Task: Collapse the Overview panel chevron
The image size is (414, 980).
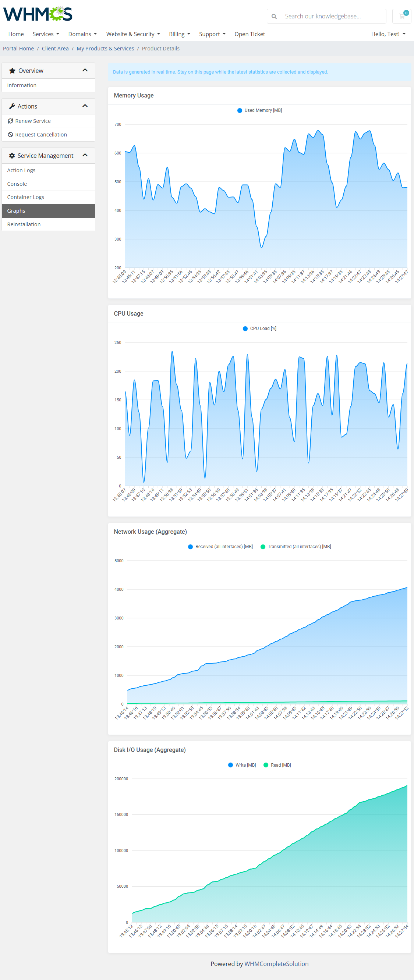Action: click(x=85, y=70)
